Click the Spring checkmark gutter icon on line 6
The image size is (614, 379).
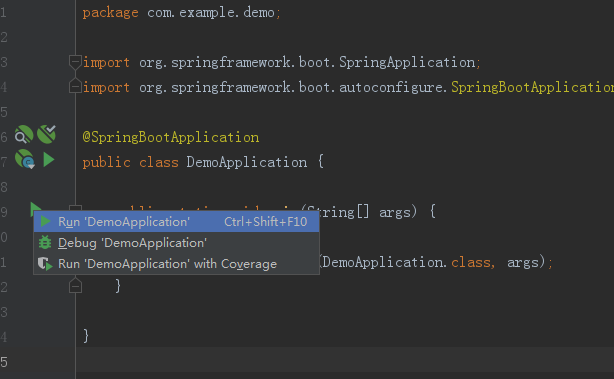click(47, 134)
